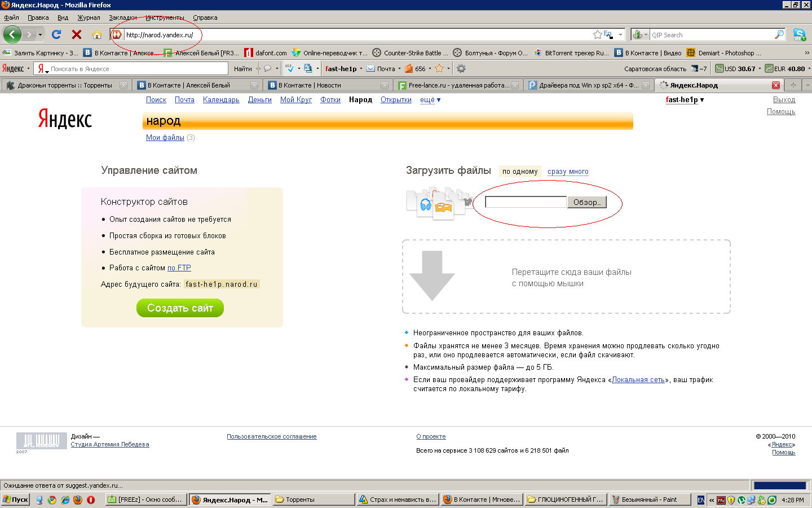Stop page loading with the red X icon
The width and height of the screenshot is (812, 508).
(77, 34)
